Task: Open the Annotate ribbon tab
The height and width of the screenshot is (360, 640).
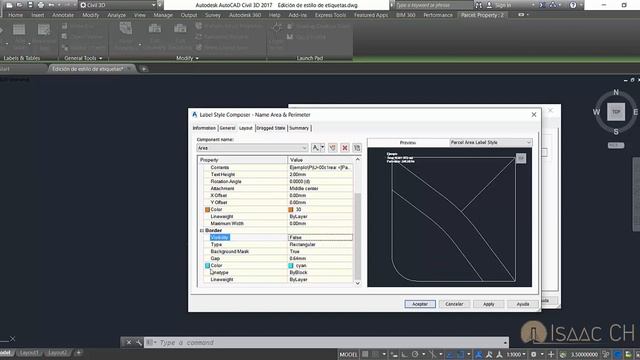Action: [x=63, y=15]
